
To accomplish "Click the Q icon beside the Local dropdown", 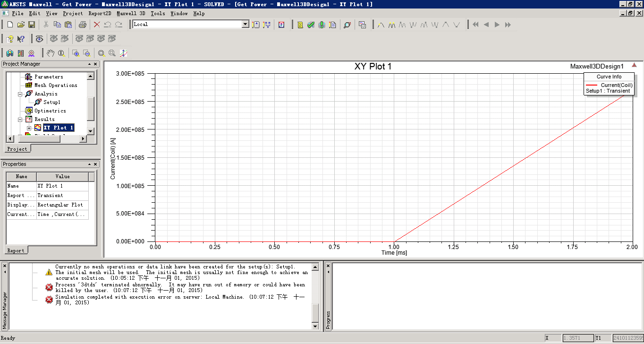I will 281,25.
